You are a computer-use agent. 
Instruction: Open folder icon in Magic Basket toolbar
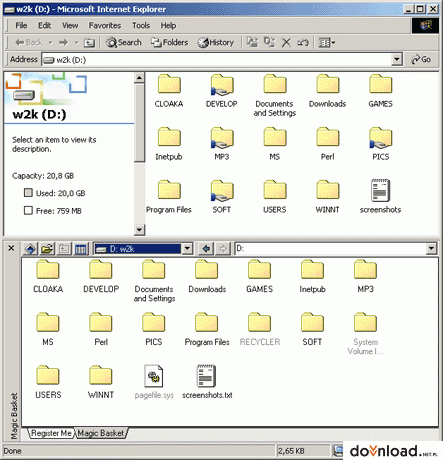(x=47, y=249)
